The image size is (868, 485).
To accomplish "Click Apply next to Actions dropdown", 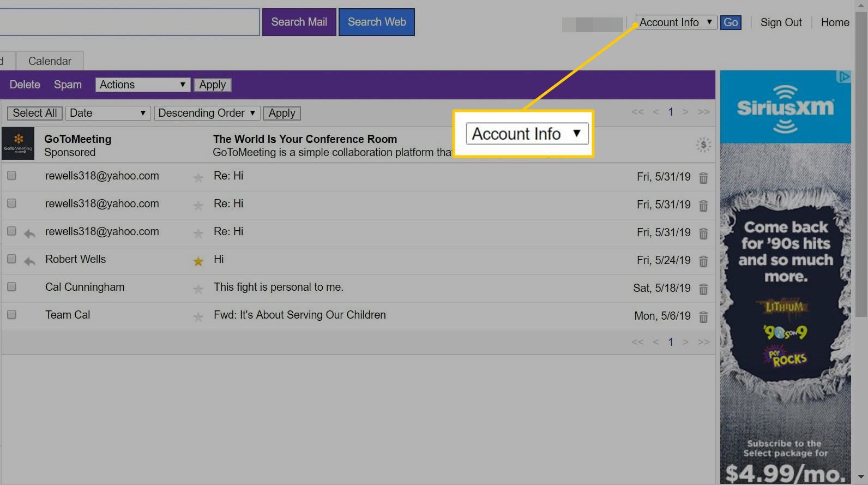I will coord(212,85).
